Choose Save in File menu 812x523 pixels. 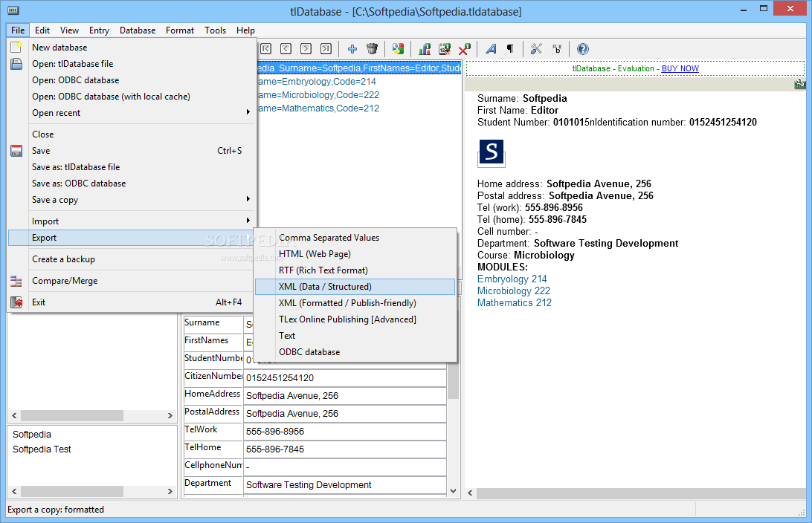tap(132, 151)
